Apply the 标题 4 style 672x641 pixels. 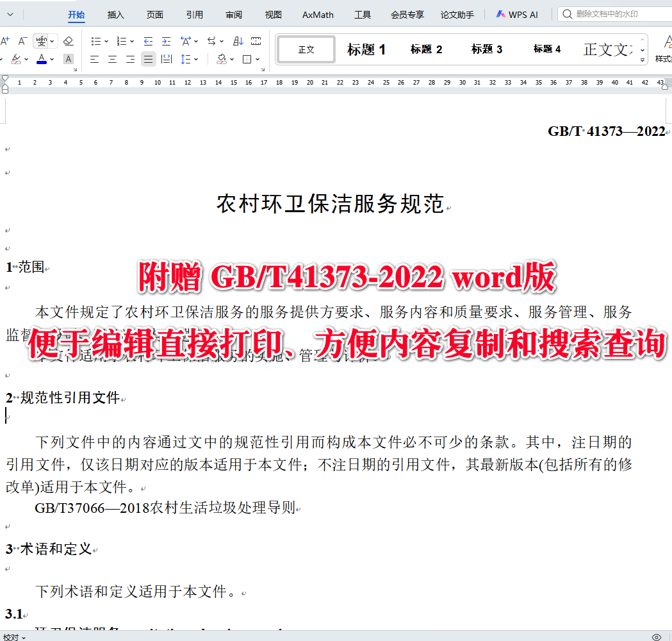coord(547,50)
